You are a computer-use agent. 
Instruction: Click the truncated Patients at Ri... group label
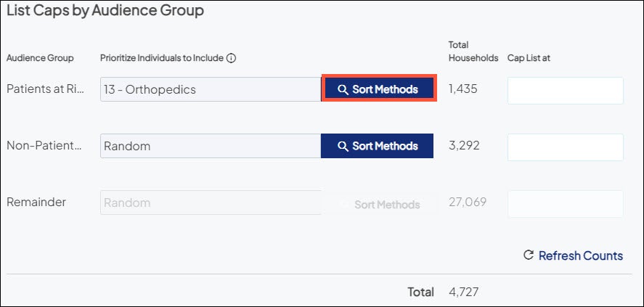[x=45, y=89]
